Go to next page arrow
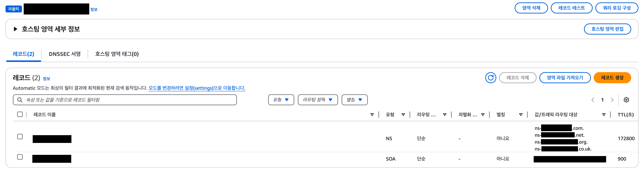The width and height of the screenshot is (644, 174). 612,100
